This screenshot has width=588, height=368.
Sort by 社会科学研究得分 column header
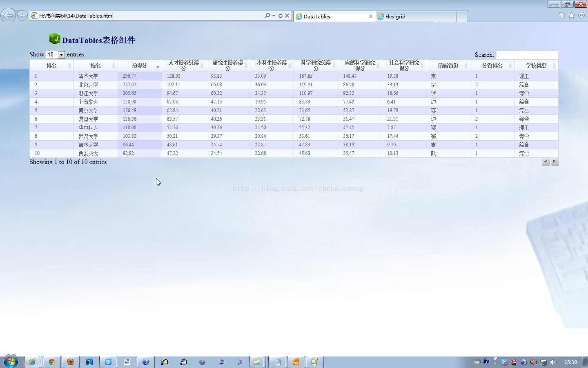[404, 65]
